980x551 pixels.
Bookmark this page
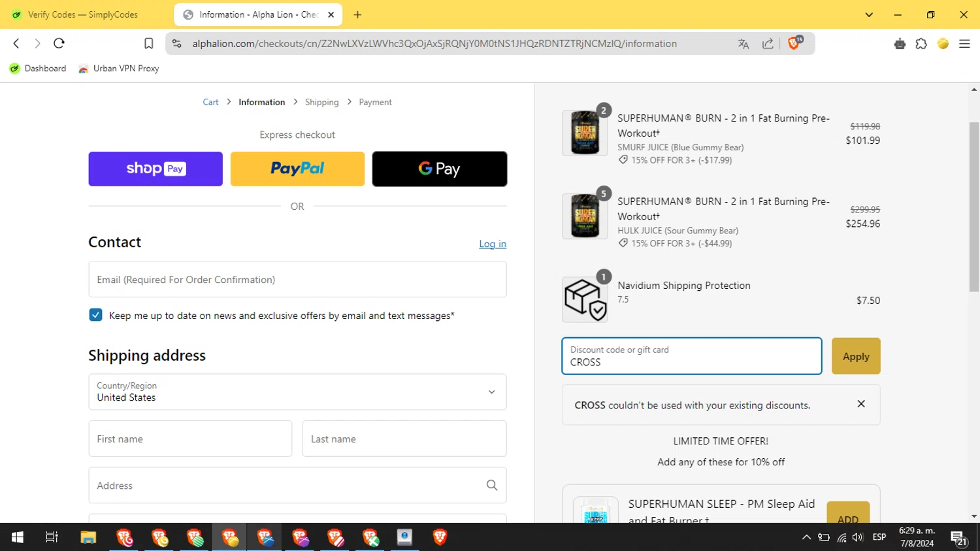click(x=149, y=43)
